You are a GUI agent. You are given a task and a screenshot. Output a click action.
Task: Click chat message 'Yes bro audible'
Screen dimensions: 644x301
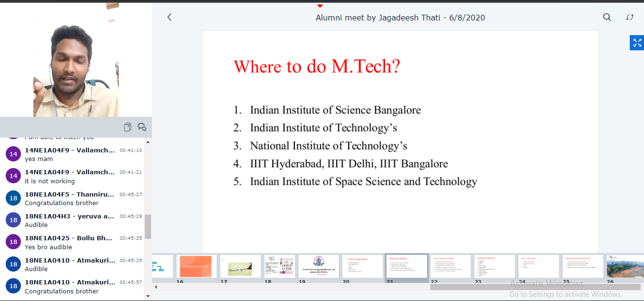click(x=48, y=247)
